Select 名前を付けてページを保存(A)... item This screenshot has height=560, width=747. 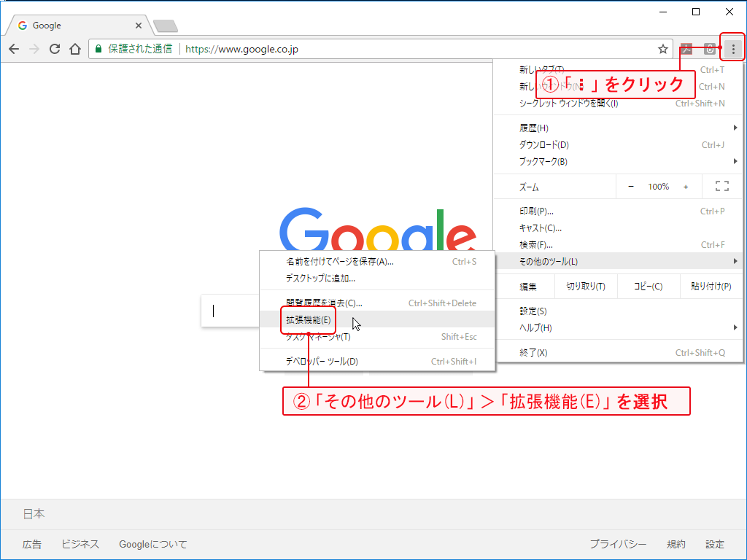pyautogui.click(x=377, y=262)
